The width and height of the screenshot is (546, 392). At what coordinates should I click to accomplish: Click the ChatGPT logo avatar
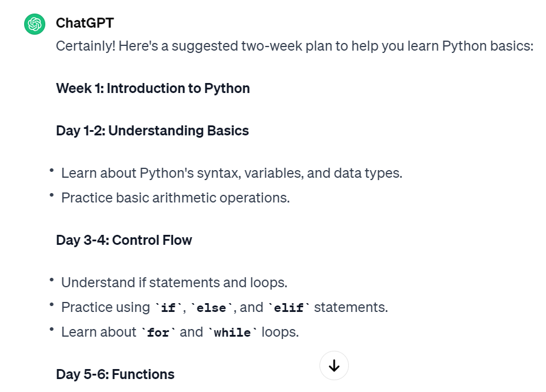point(35,24)
